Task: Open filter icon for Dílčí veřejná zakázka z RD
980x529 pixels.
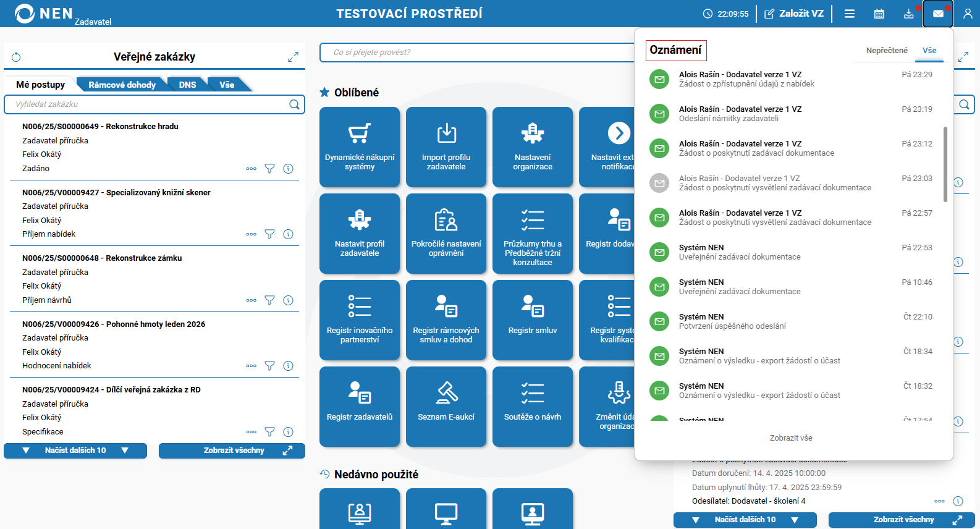Action: click(x=269, y=432)
